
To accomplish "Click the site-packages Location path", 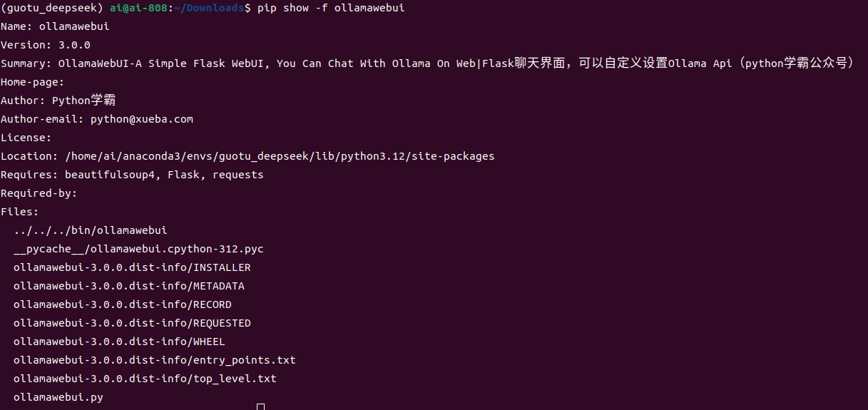I will [x=280, y=156].
